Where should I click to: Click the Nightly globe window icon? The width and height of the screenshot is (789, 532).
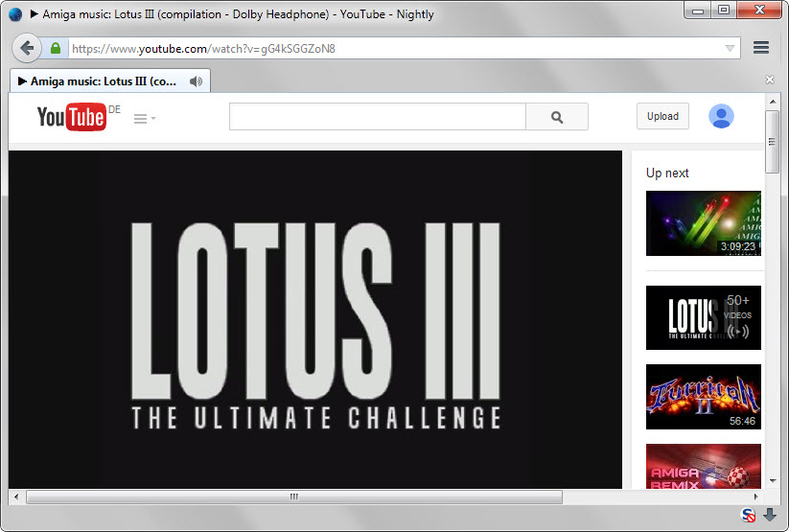pyautogui.click(x=15, y=14)
